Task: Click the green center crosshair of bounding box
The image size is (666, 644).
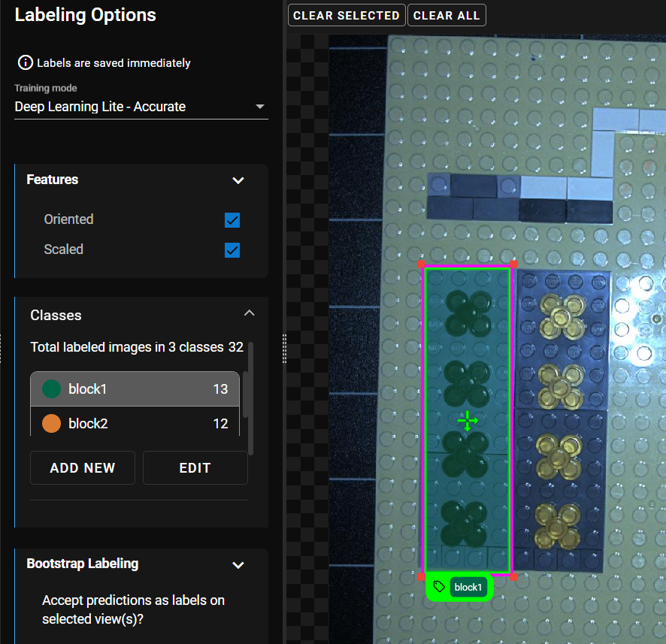Action: click(467, 420)
